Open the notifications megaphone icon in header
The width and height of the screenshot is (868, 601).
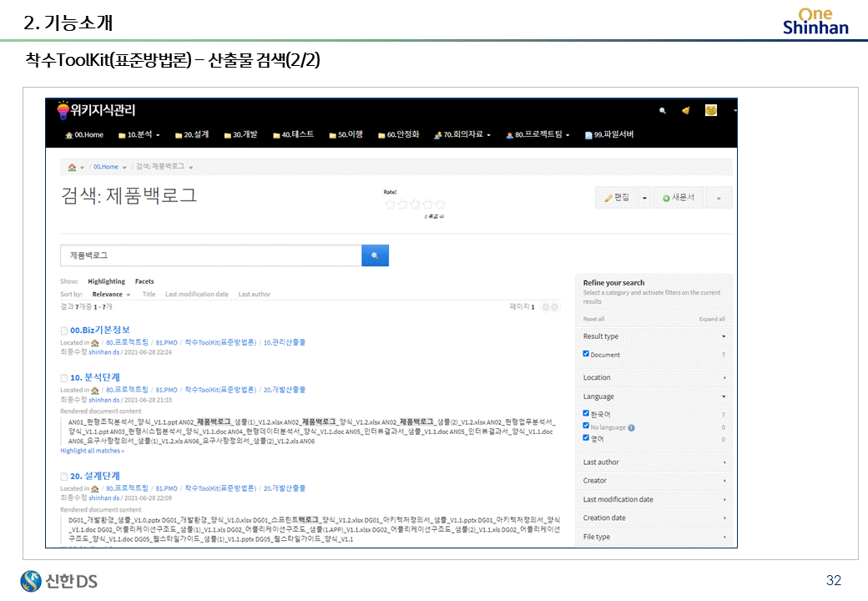(x=686, y=110)
